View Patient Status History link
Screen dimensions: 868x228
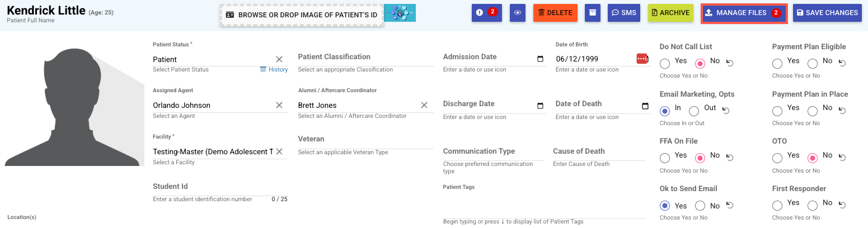(x=274, y=70)
